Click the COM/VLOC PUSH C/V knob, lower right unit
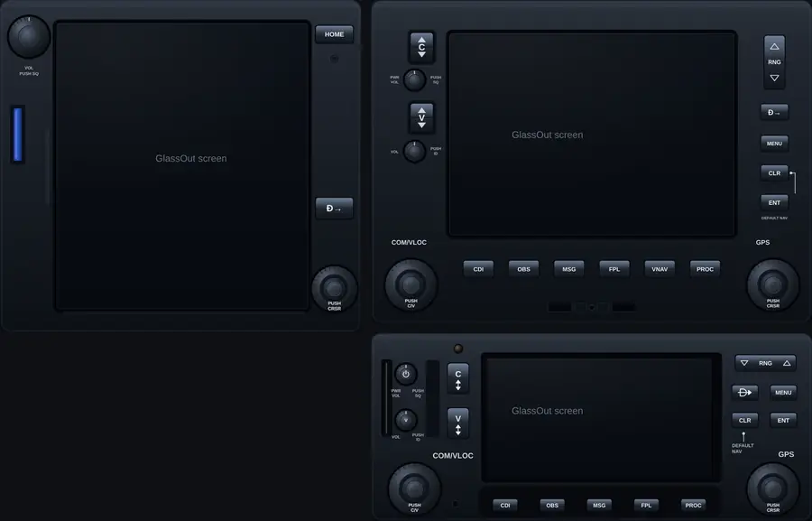The width and height of the screenshot is (812, 521). (414, 488)
